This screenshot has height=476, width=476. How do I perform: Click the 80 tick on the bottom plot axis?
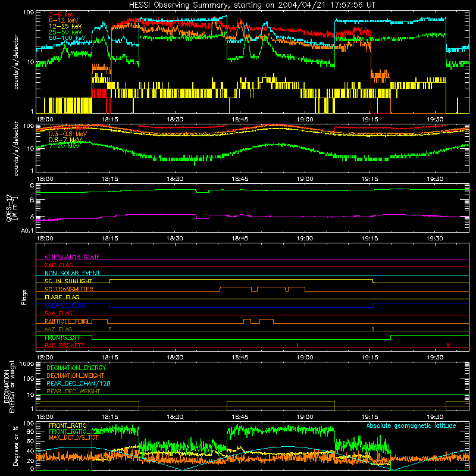pyautogui.click(x=30, y=431)
